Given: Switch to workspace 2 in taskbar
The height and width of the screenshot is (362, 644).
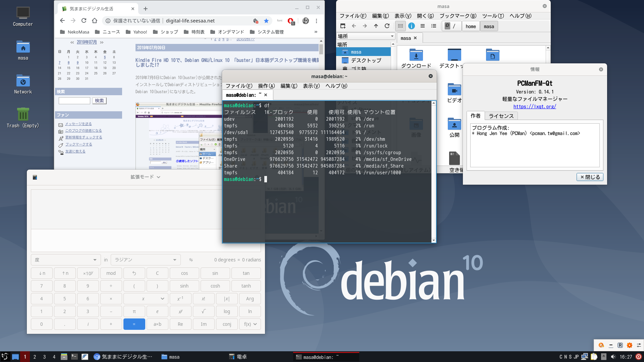Looking at the screenshot, I should click(x=35, y=357).
